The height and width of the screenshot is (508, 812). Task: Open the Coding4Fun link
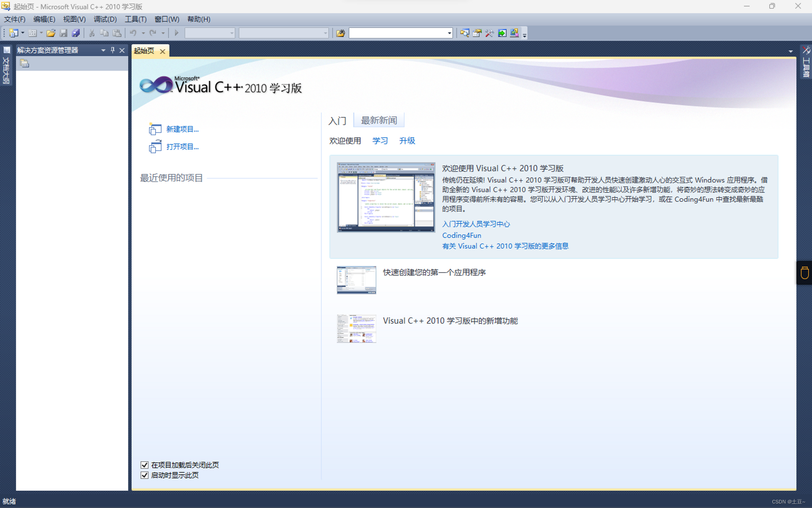pyautogui.click(x=462, y=235)
